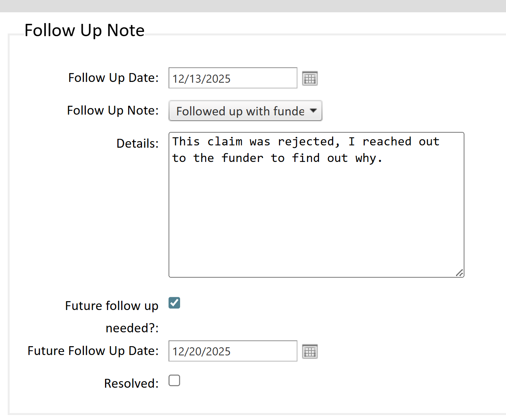This screenshot has height=420, width=506.
Task: Click the "Follow Up Note:" field label
Action: tap(113, 110)
